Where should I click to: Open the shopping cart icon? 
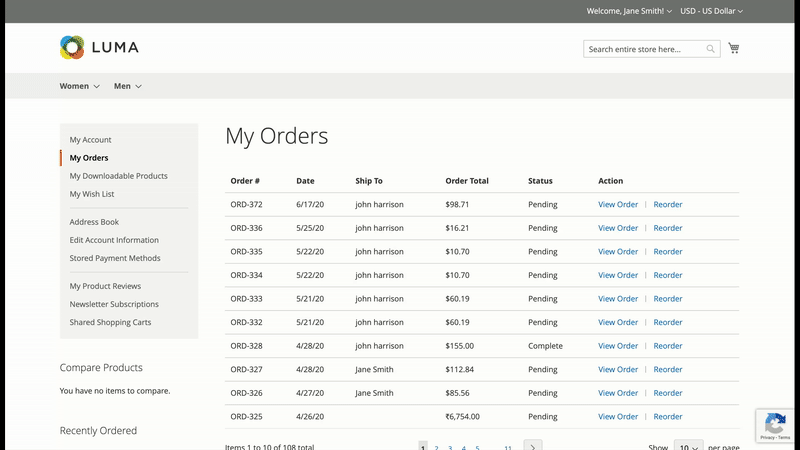pos(734,48)
